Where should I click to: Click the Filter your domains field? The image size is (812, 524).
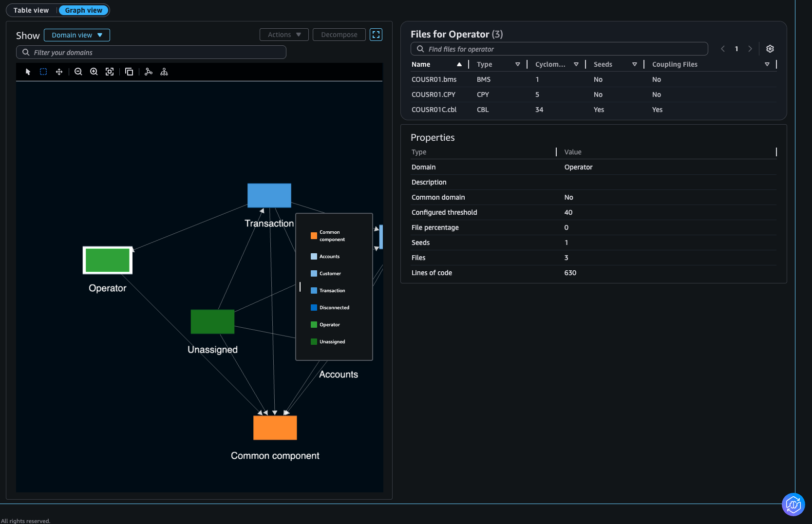(x=151, y=53)
